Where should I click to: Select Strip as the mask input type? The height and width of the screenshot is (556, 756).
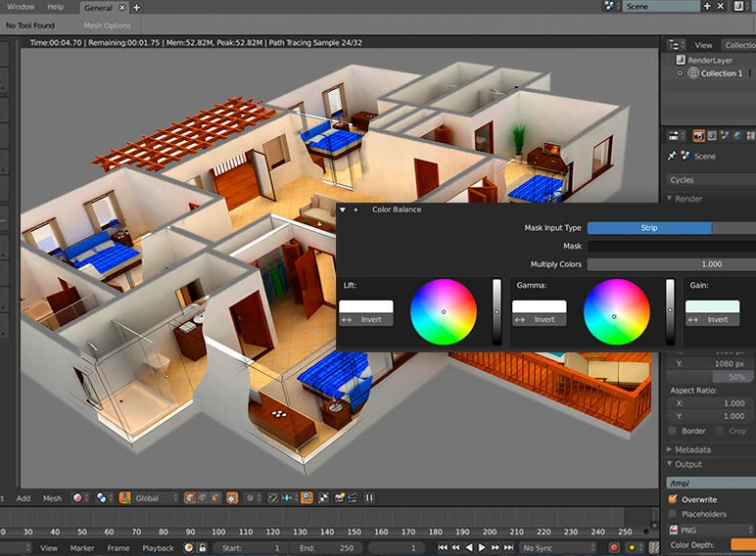(649, 228)
